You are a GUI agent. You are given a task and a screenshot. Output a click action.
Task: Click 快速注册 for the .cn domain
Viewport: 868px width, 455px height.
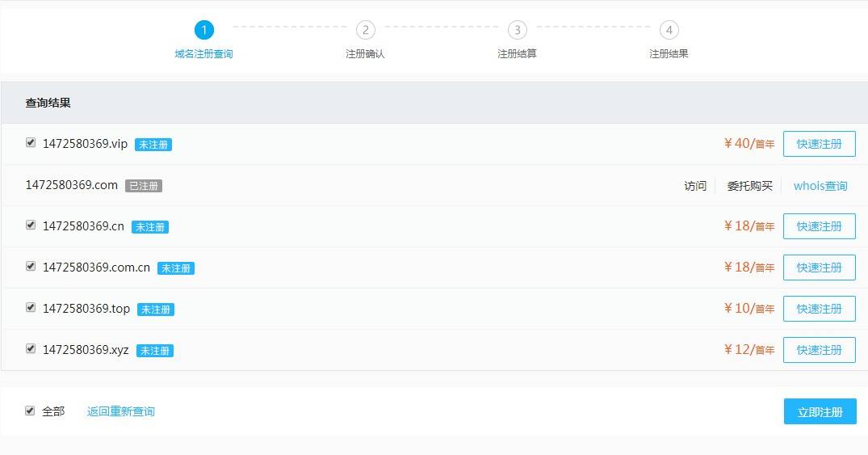coord(820,226)
